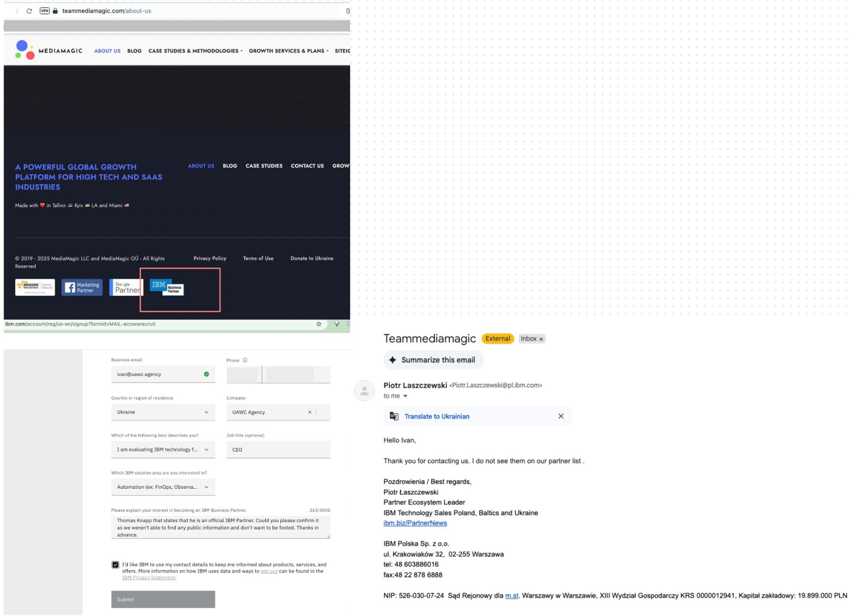The image size is (851, 616).
Task: Click 'tel: 48 603886016' in signature
Action: point(411,565)
